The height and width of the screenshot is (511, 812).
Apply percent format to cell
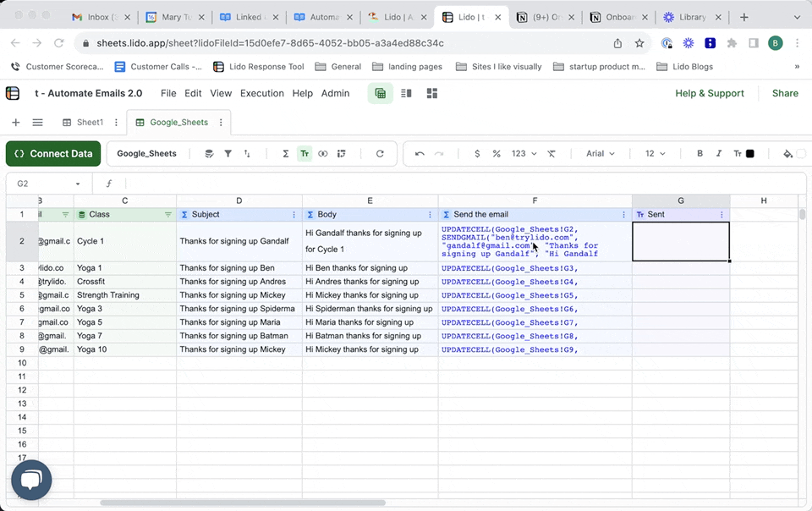(497, 154)
